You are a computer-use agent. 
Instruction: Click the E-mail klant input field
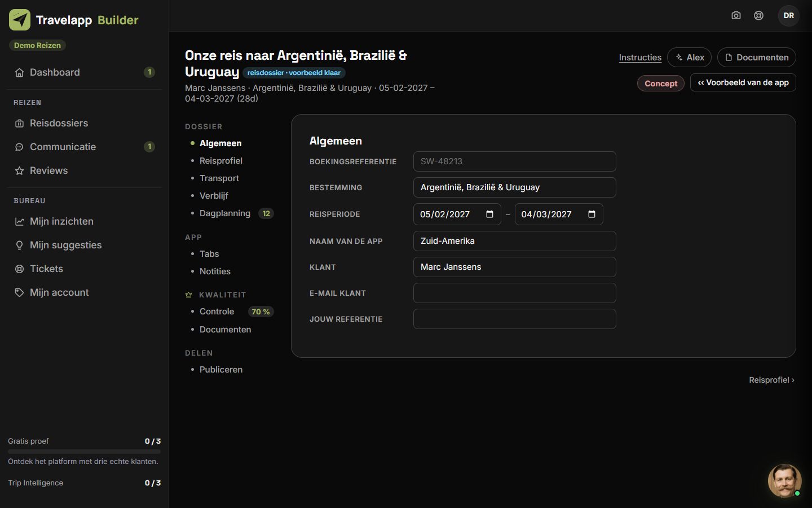point(514,293)
